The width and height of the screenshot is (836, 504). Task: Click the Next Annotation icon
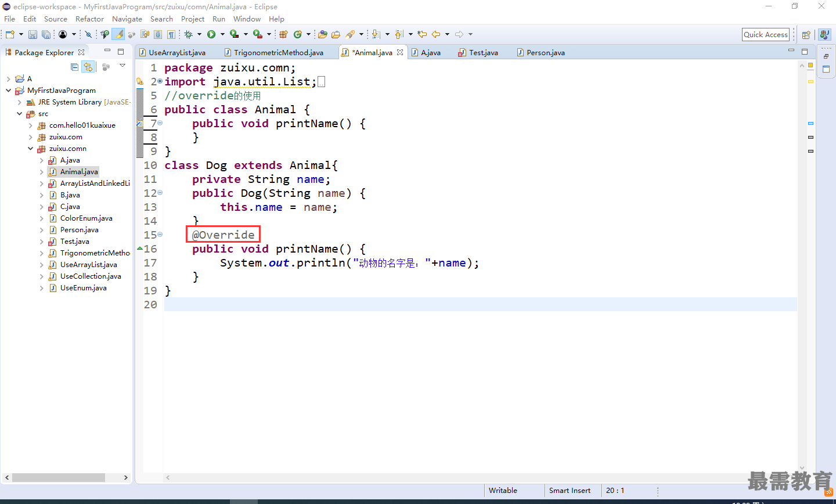click(376, 35)
